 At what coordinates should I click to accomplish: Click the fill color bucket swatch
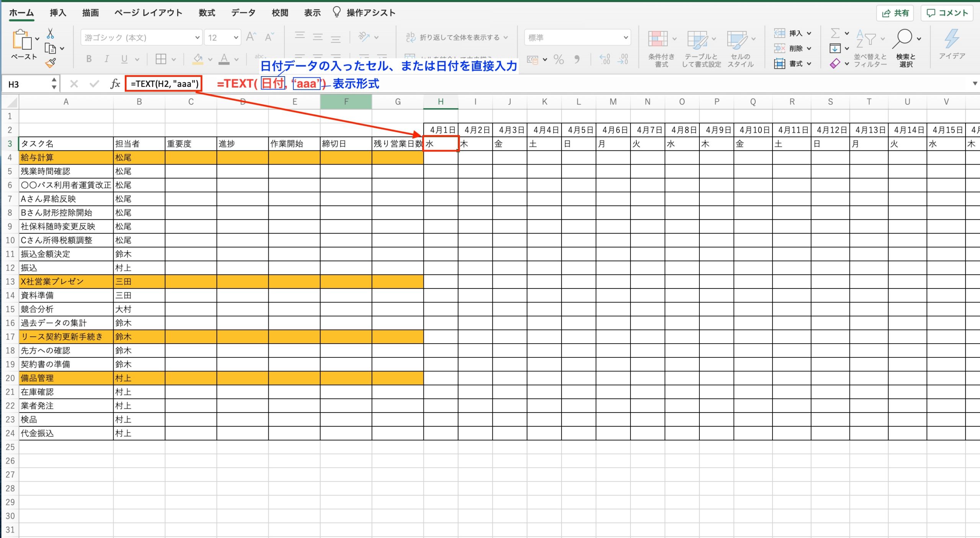[x=198, y=59]
